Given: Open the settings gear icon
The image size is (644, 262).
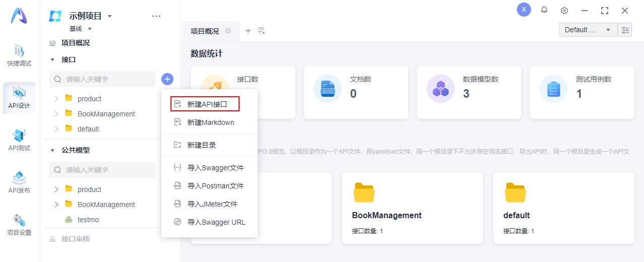Looking at the screenshot, I should (564, 10).
